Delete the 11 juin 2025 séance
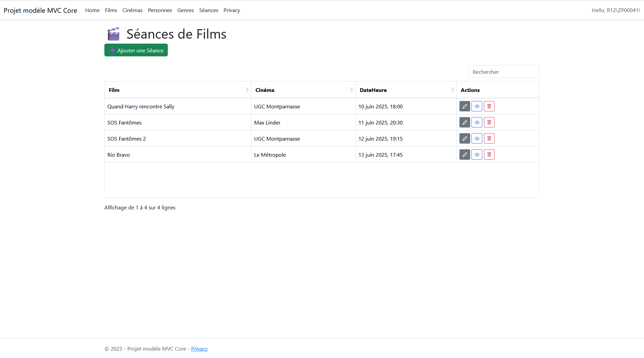 [489, 122]
